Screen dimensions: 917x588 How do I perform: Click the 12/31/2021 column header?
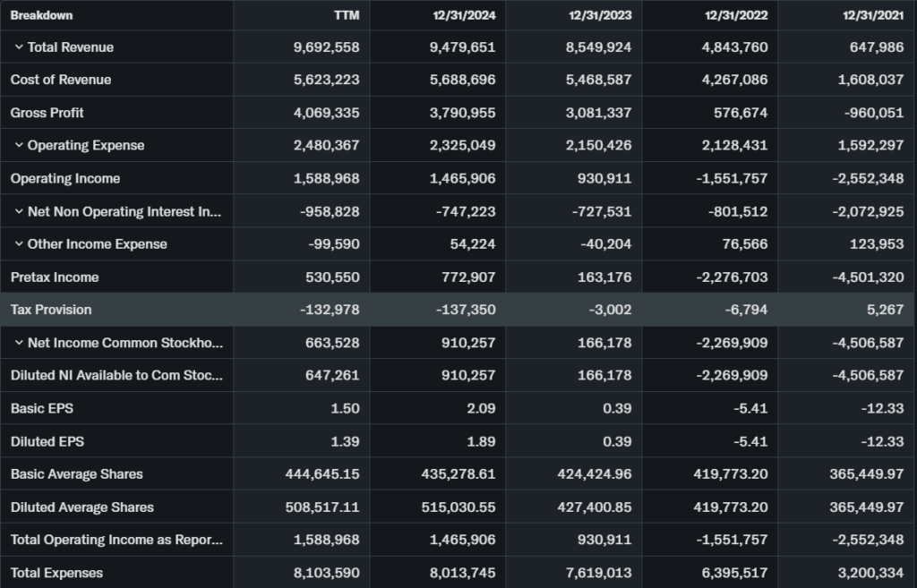point(871,15)
